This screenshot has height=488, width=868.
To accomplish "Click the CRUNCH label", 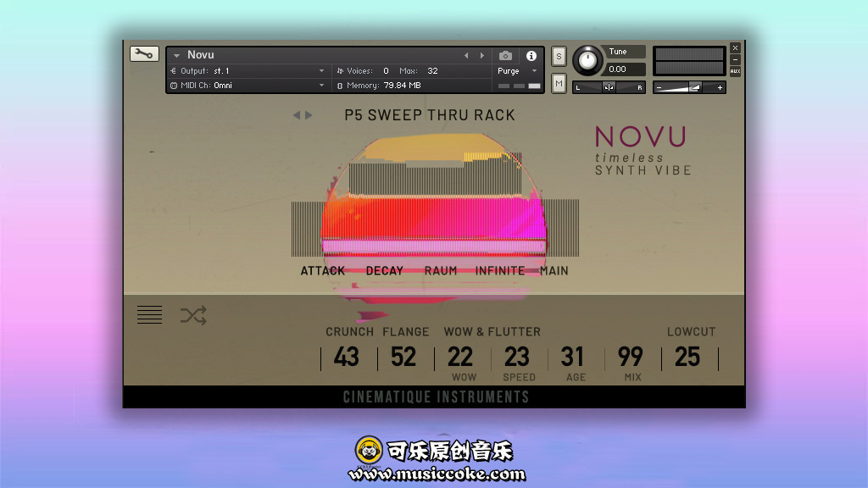I will tap(349, 331).
